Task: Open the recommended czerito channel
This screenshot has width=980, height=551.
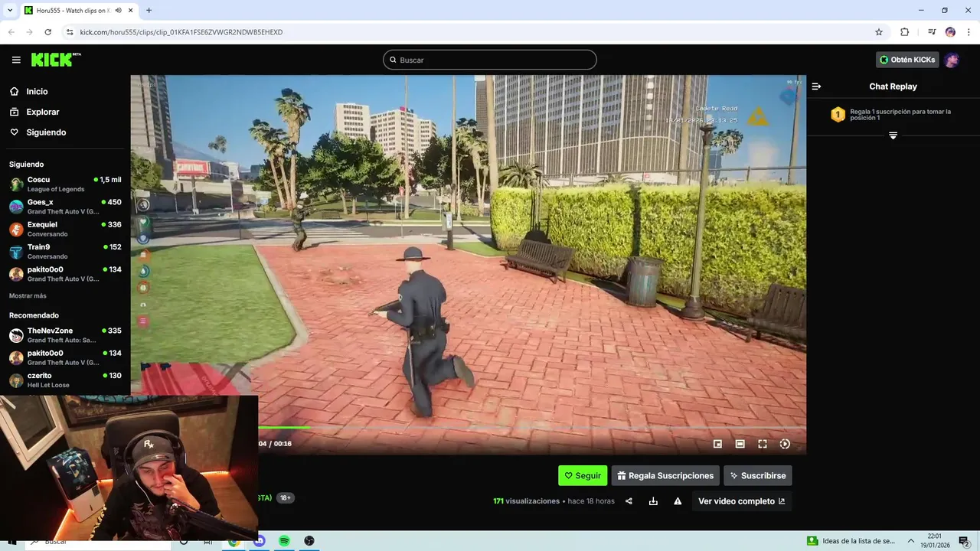Action: point(65,380)
